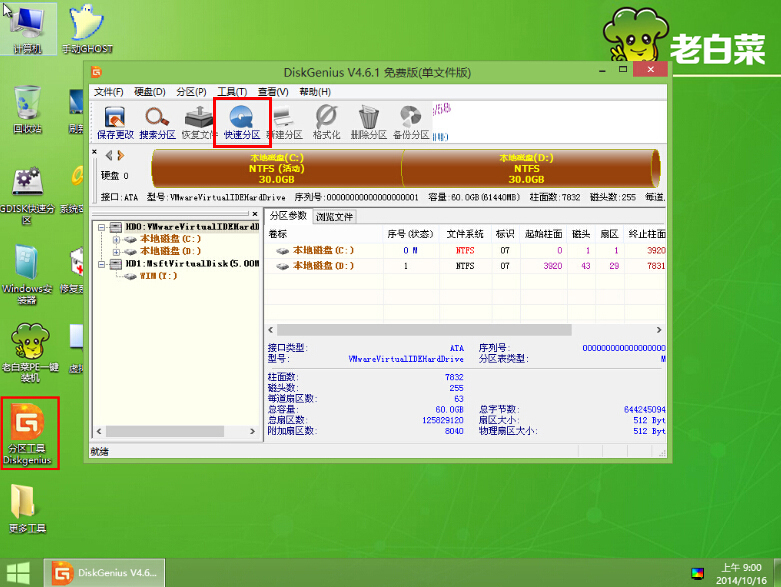Image resolution: width=781 pixels, height=587 pixels.
Task: Collapse the HD1 MsftVirtualDisk tree node
Action: click(102, 264)
